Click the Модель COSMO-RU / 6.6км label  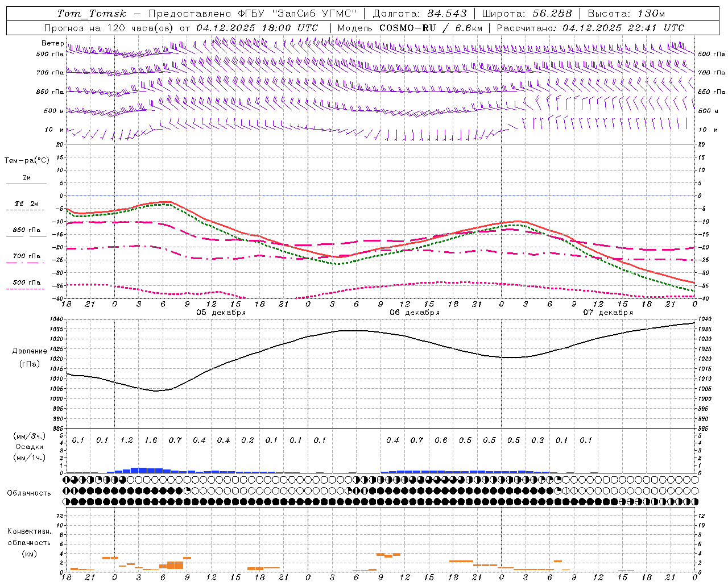[410, 28]
